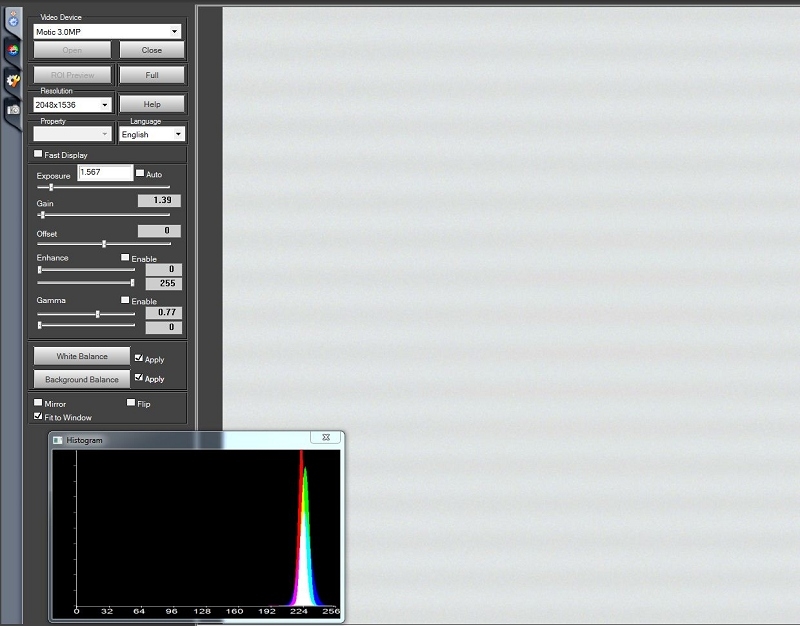Open the gear and wrench advanced settings tab

point(13,80)
